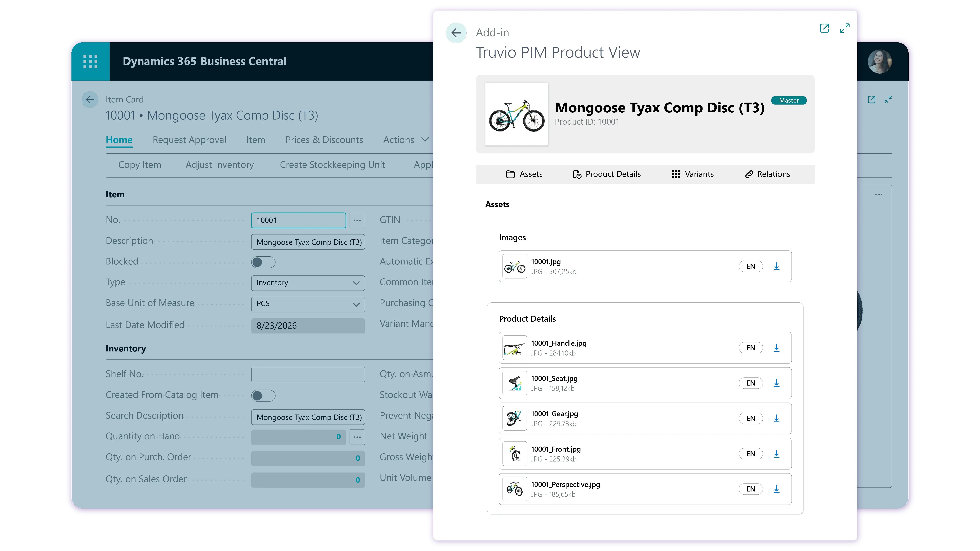Click the Inventory section heading
Image resolution: width=980 pixels, height=551 pixels.
coord(126,349)
